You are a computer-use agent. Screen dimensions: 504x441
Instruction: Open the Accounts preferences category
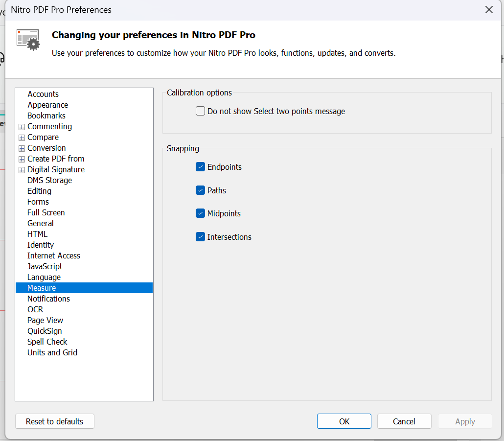43,94
